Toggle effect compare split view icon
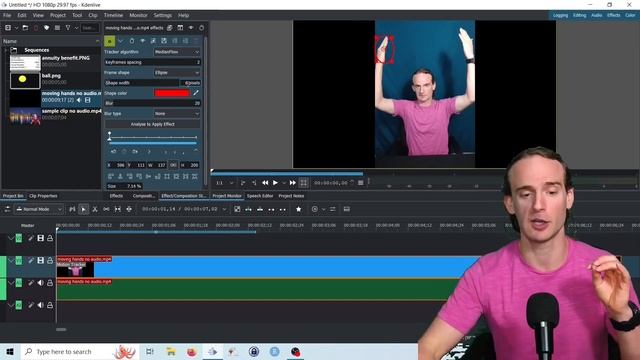 pos(180,28)
